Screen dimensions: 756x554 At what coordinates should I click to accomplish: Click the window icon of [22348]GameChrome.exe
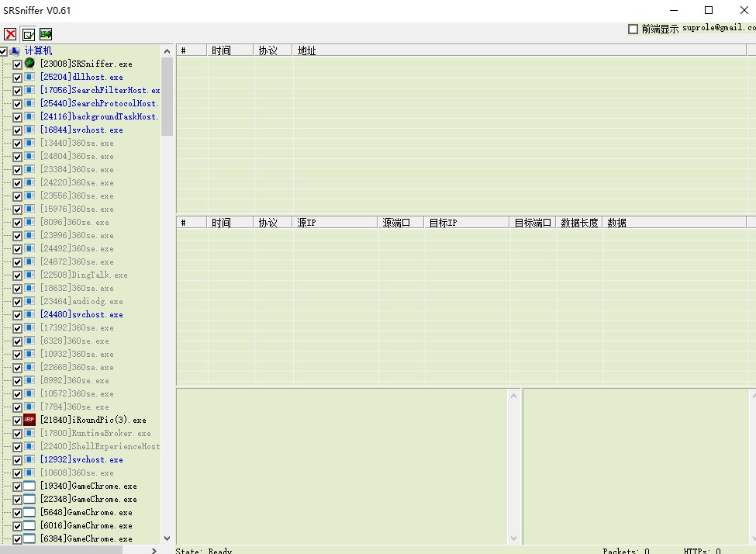point(29,499)
